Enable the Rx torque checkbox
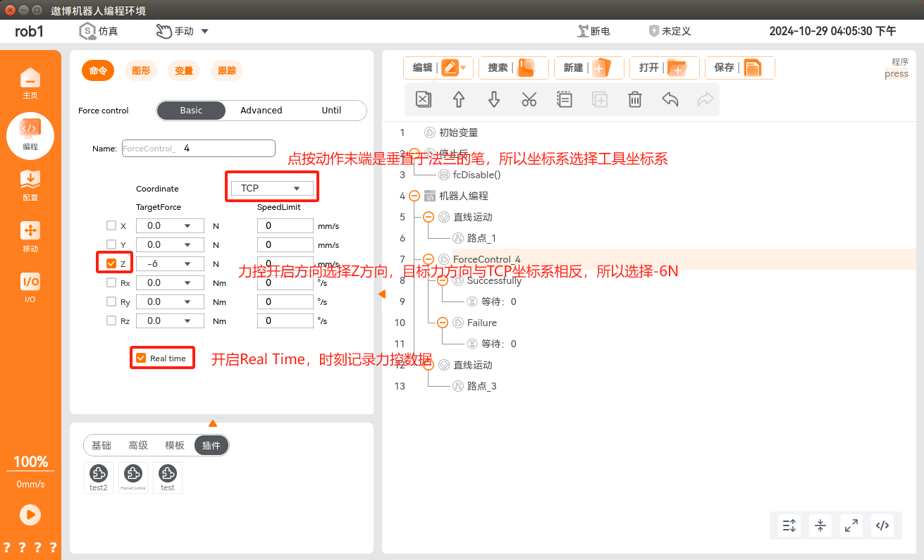 111,283
